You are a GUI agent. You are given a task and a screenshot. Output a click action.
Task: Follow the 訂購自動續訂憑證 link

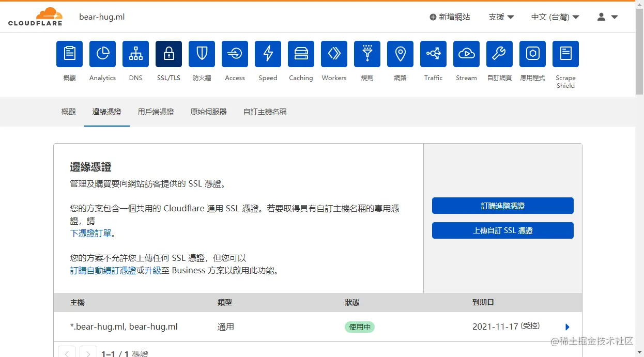[x=103, y=271]
